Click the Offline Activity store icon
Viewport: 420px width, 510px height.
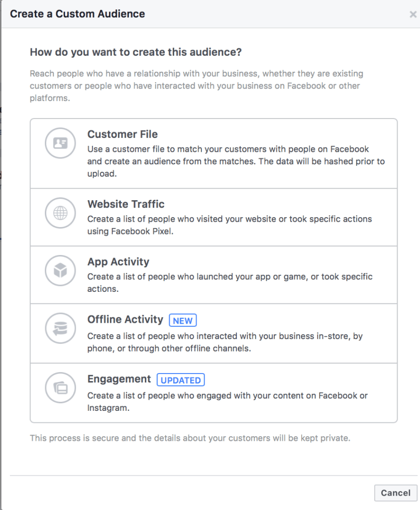tap(60, 329)
